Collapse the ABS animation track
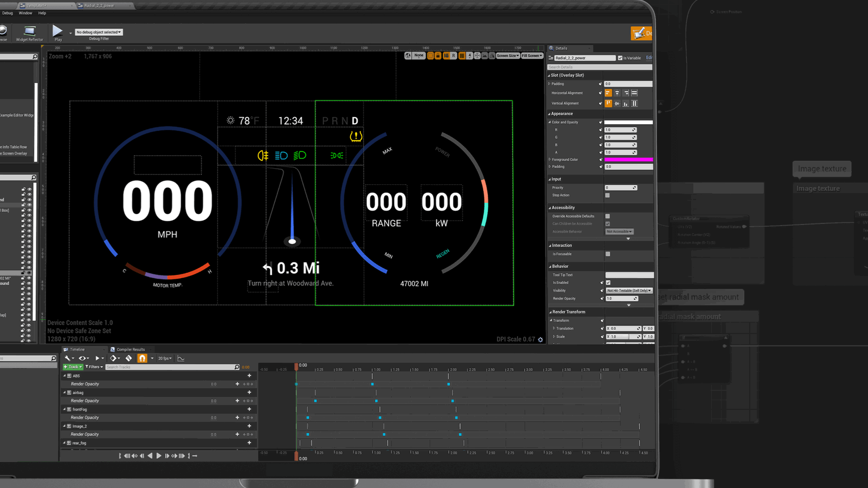The width and height of the screenshot is (868, 488). pos(65,376)
